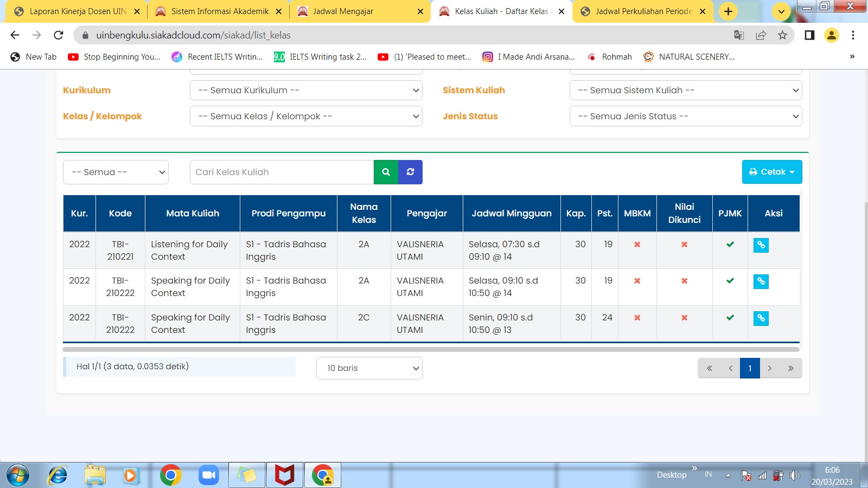Click the Cetak print button

(771, 172)
